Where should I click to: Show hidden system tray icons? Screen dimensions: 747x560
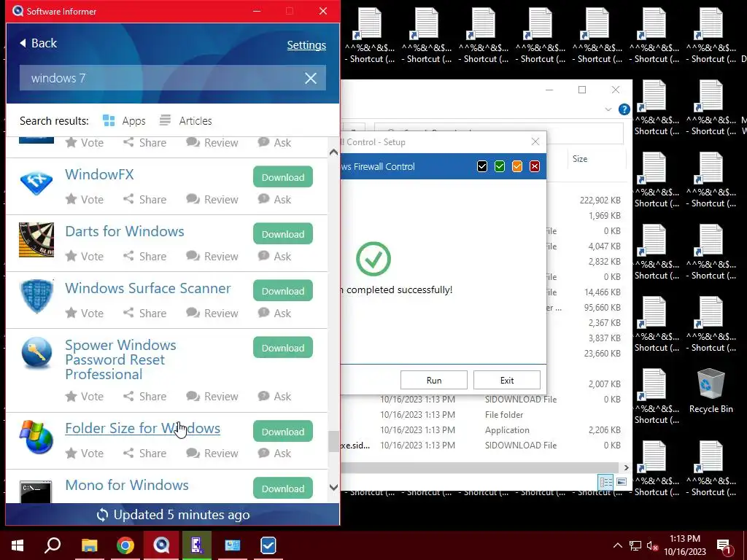[x=617, y=545]
